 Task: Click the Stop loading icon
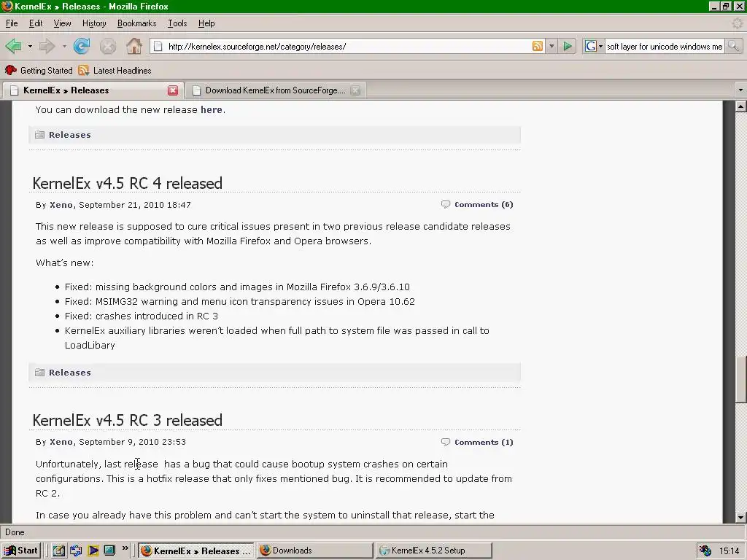coord(108,46)
